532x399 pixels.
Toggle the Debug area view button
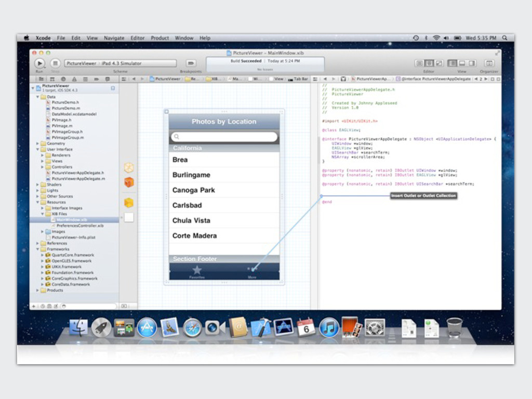(x=462, y=63)
